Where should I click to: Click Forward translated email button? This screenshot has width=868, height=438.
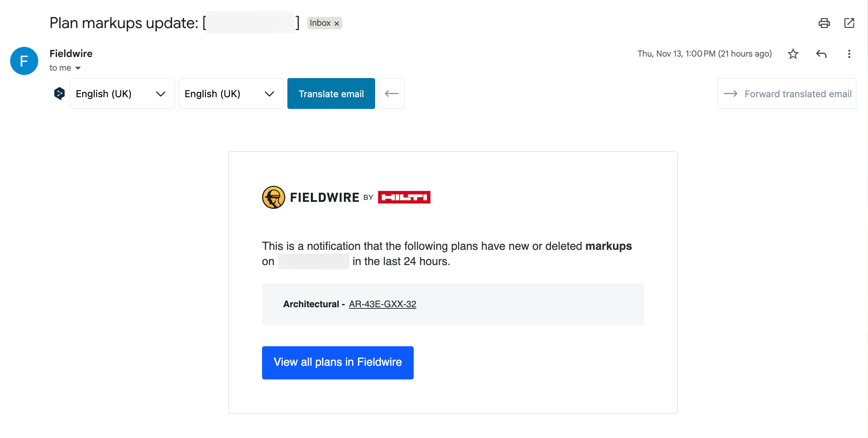pos(787,94)
